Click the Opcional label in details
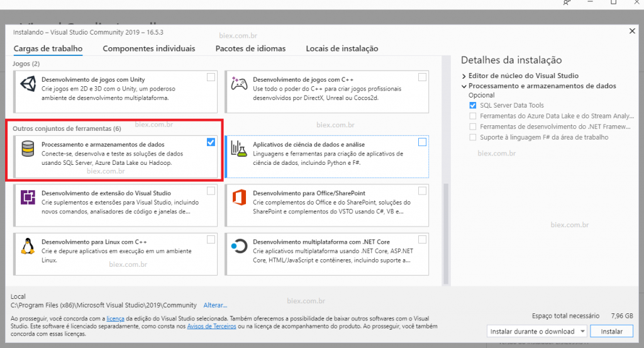This screenshot has width=644, height=348. [481, 95]
